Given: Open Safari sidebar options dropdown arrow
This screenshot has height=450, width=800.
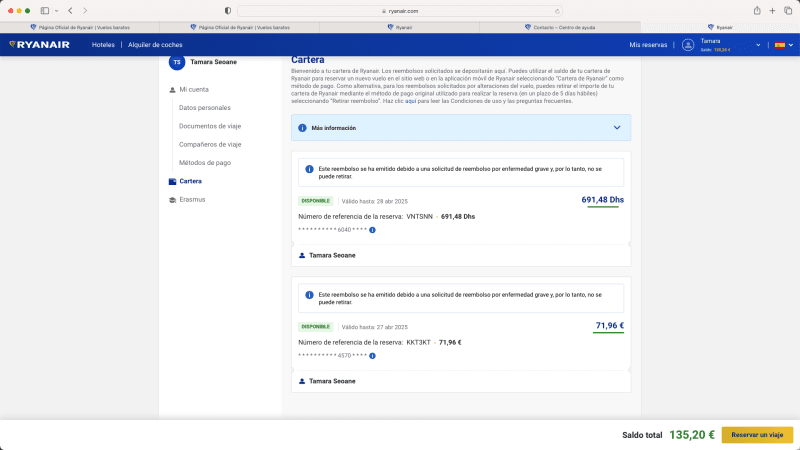Looking at the screenshot, I should coord(56,11).
